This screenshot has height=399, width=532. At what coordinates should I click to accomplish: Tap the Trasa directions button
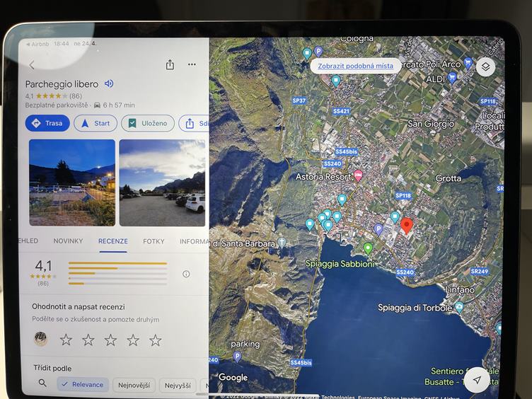point(47,123)
